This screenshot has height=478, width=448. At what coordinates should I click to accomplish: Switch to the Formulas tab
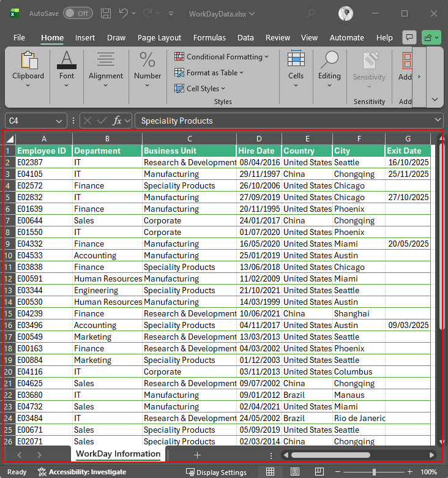click(209, 38)
